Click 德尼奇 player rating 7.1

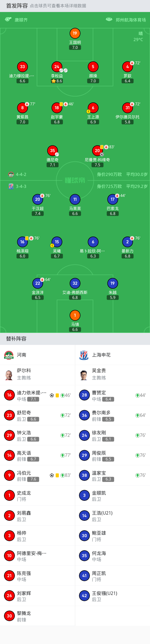(52, 165)
